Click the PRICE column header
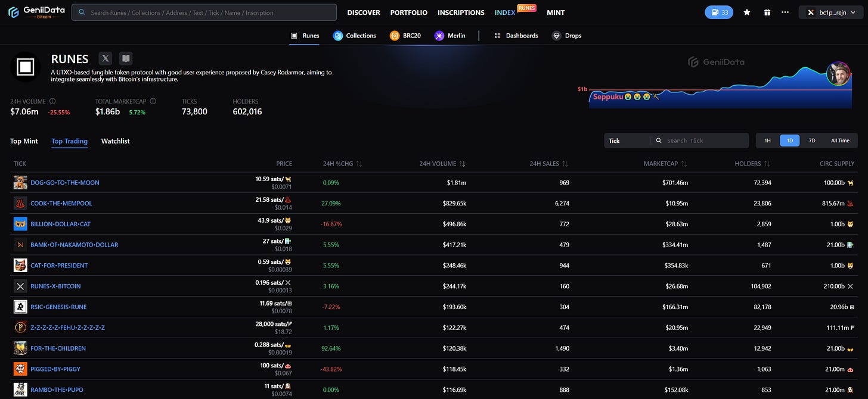Viewport: 868px width, 399px height. (x=284, y=163)
